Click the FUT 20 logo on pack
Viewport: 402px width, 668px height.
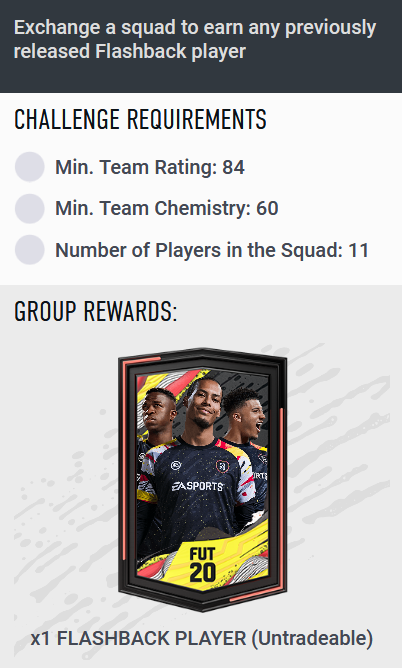click(202, 564)
